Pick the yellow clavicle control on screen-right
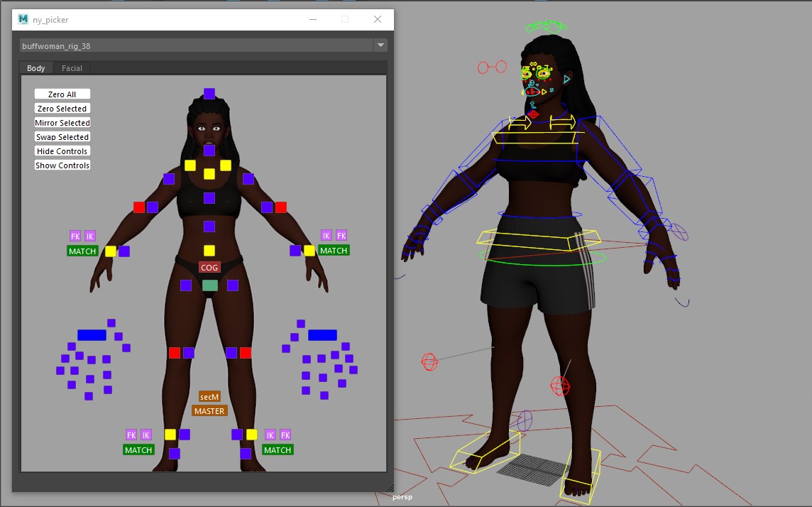 tap(225, 165)
